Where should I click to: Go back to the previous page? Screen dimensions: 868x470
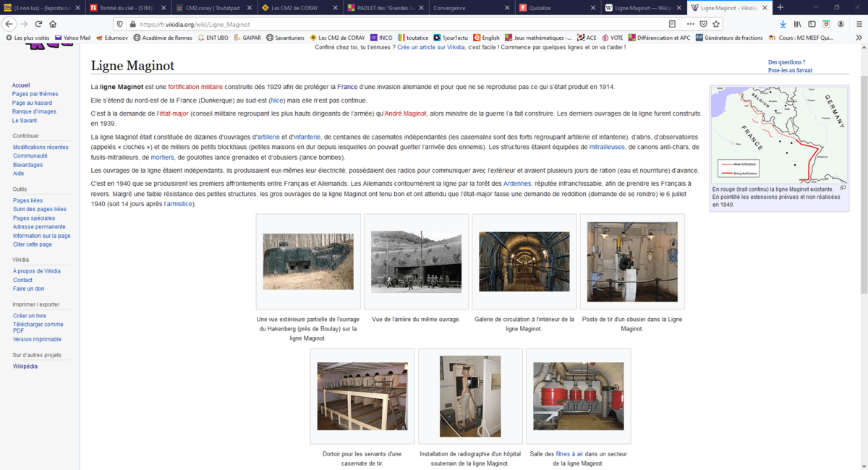coord(9,24)
